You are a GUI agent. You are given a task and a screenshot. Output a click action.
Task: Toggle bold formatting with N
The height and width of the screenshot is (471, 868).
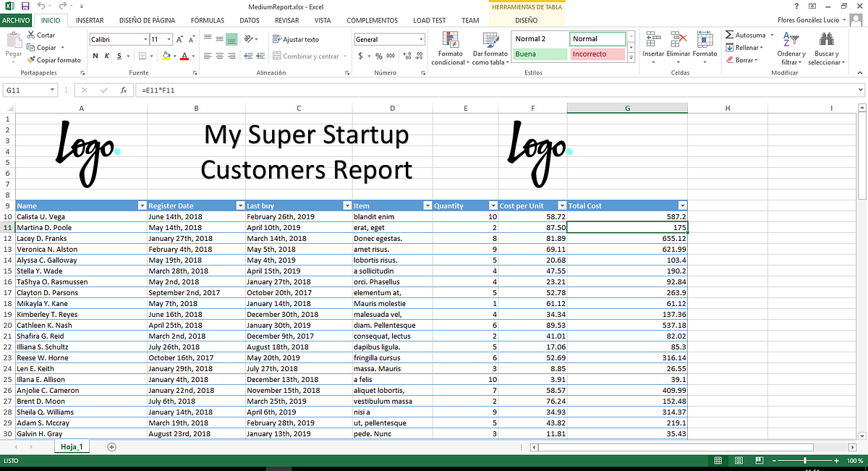(x=94, y=55)
